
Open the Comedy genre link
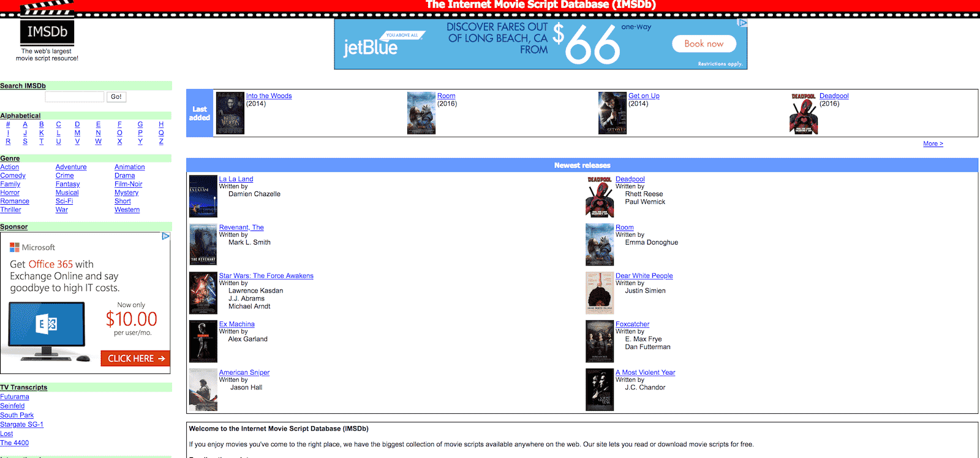[x=13, y=175]
